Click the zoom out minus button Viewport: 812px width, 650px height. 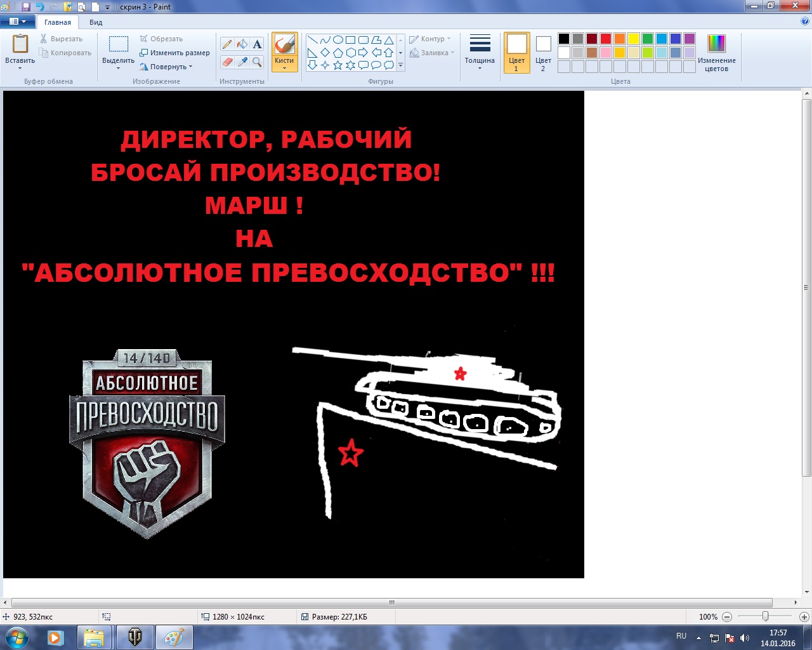point(727,616)
